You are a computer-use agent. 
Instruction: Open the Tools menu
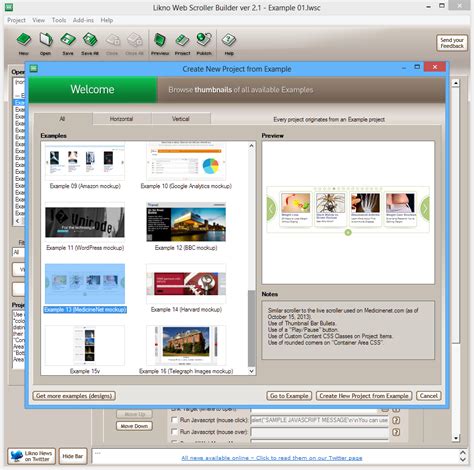click(x=59, y=20)
